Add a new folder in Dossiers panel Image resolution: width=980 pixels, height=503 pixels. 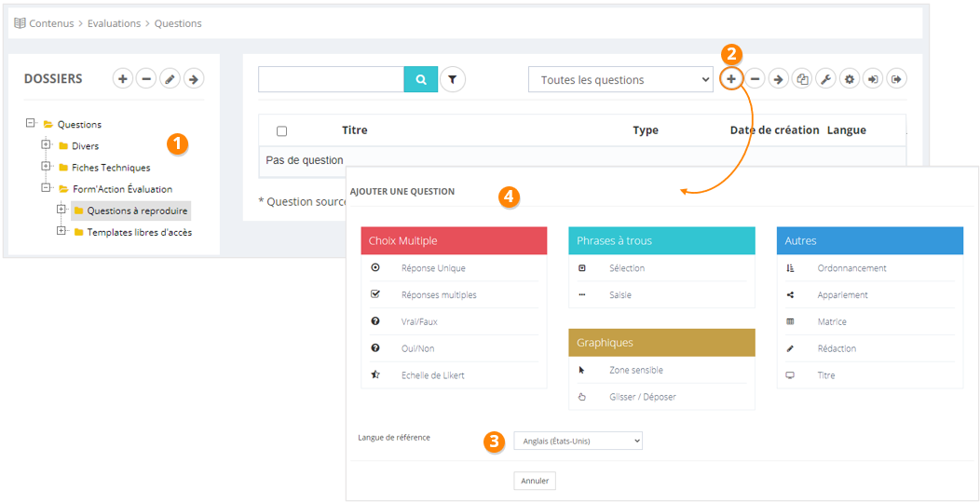click(122, 79)
